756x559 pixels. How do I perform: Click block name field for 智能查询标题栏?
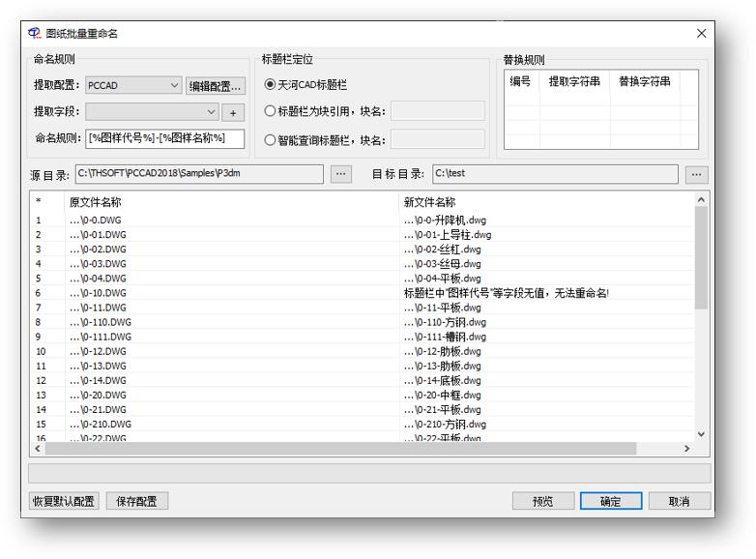pyautogui.click(x=437, y=139)
